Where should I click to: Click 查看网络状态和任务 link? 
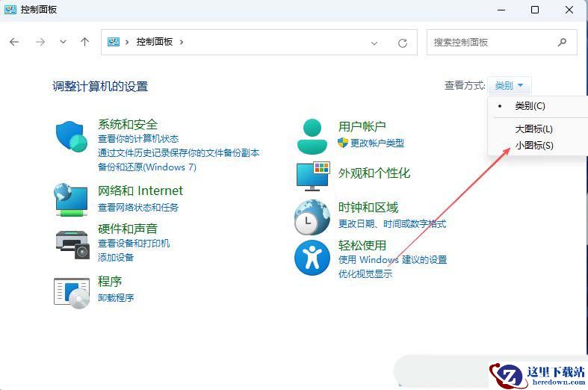click(x=138, y=208)
